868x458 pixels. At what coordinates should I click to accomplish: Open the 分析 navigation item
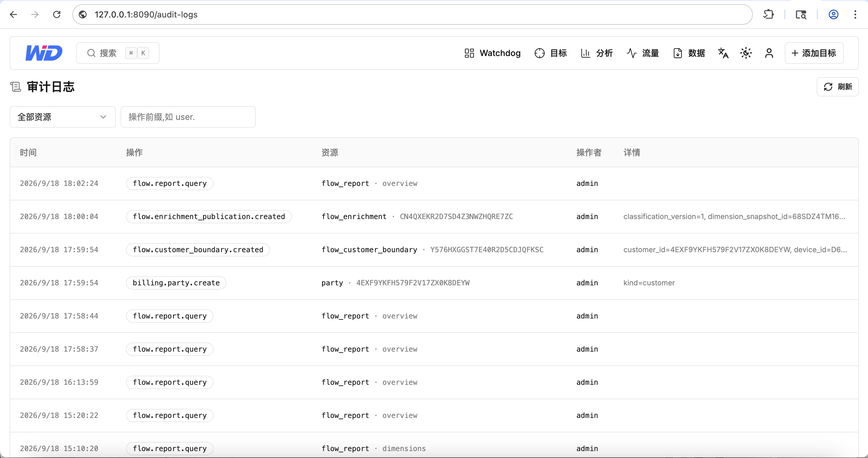point(597,53)
